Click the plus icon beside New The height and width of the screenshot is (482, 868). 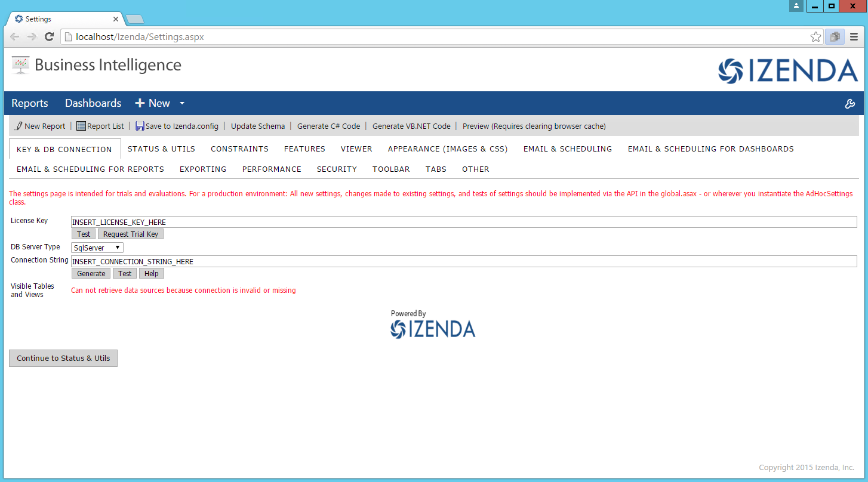(x=140, y=103)
